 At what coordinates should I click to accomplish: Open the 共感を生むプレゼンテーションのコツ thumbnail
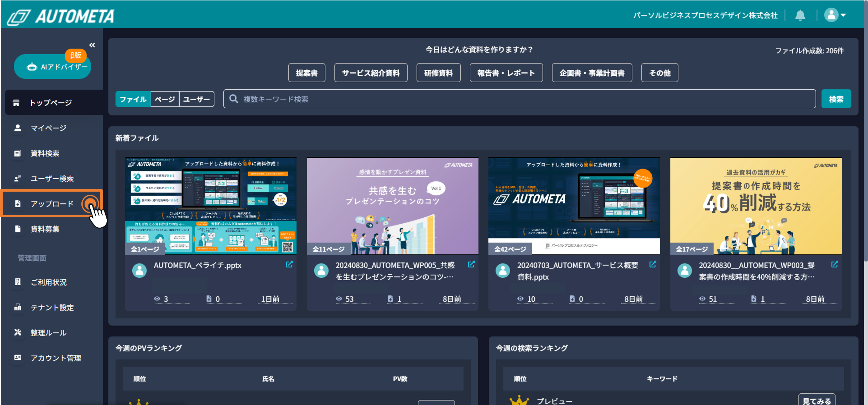pyautogui.click(x=392, y=206)
